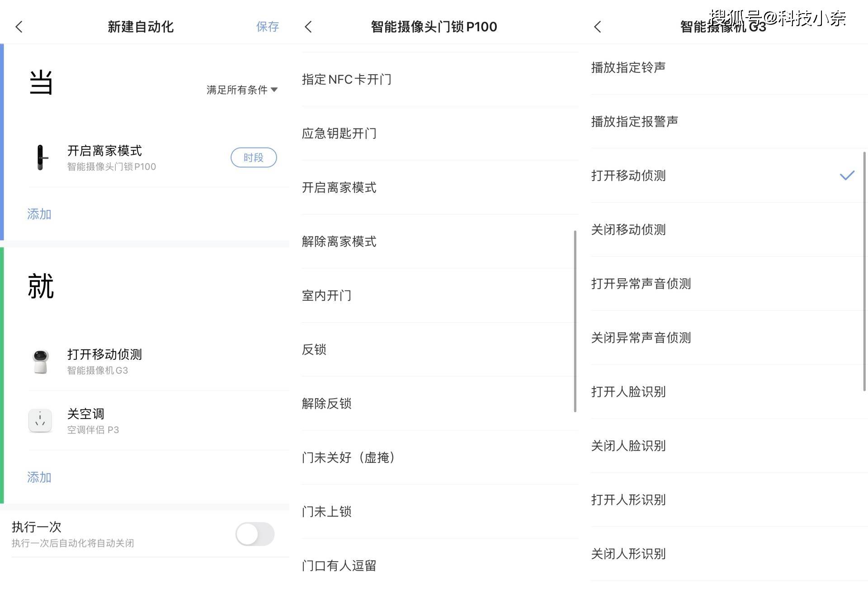Click the checkmark beside 打开移动侦测

tap(847, 176)
